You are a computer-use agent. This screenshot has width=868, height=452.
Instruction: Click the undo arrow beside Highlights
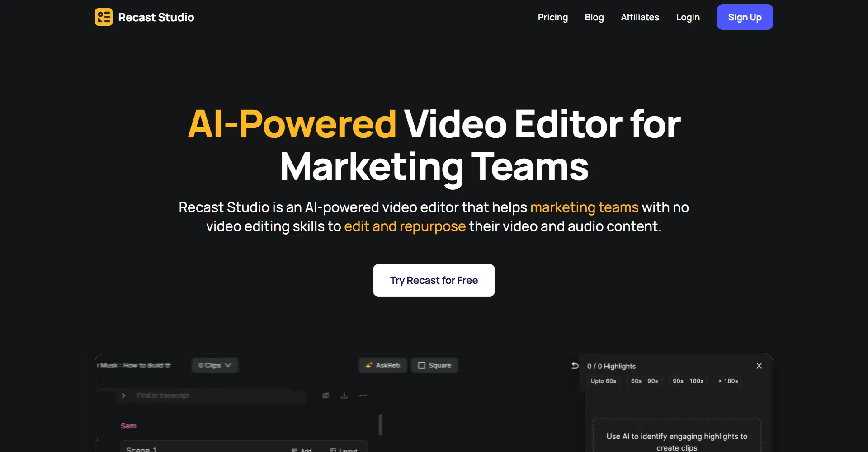(575, 366)
